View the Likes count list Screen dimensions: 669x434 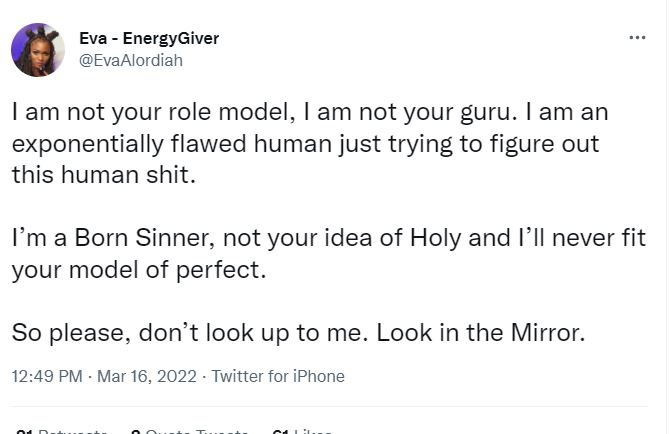point(302,431)
